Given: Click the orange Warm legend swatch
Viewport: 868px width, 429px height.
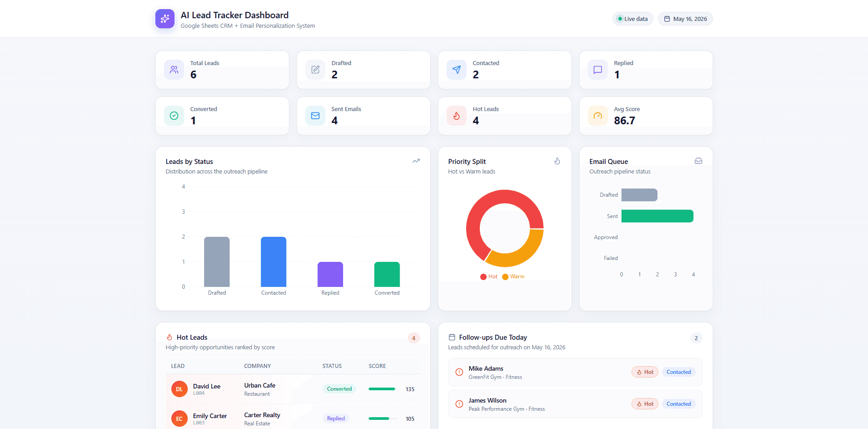Looking at the screenshot, I should (x=505, y=277).
